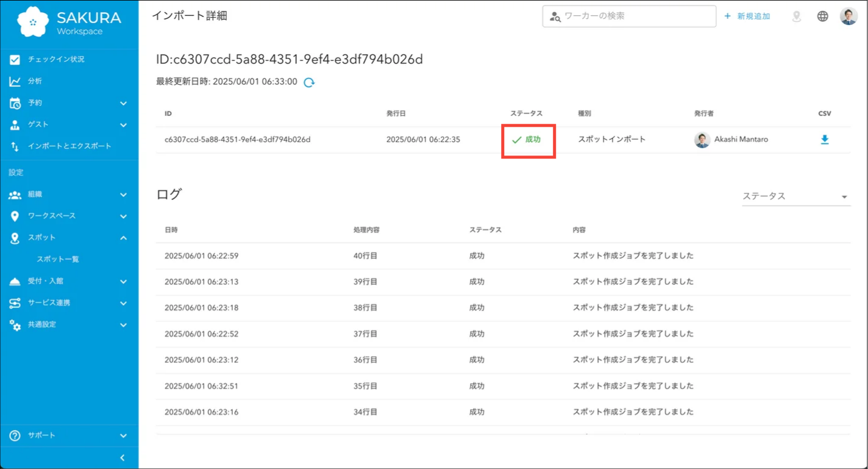Go to インポートとエクスポート page
Screen dimensions: 868x469
click(69, 146)
